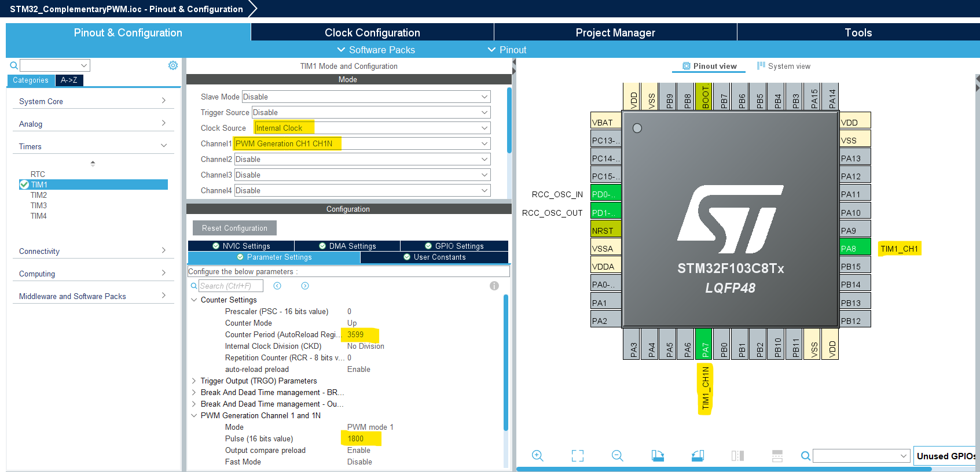Rotate the chip clockwise

pyautogui.click(x=658, y=456)
